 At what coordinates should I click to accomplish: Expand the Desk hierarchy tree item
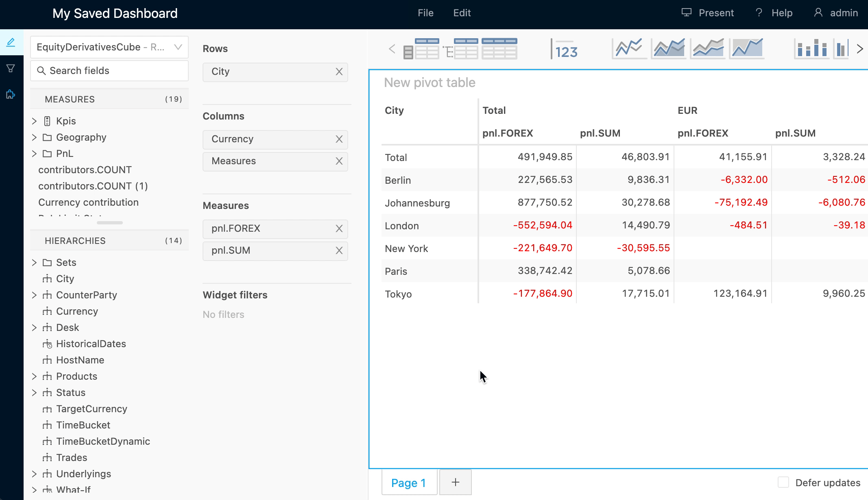tap(34, 326)
